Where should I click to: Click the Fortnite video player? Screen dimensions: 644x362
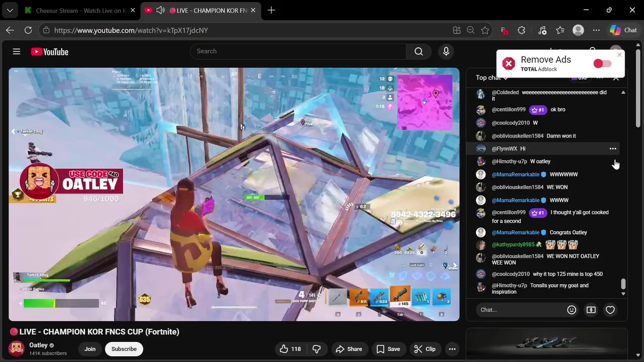pyautogui.click(x=234, y=194)
